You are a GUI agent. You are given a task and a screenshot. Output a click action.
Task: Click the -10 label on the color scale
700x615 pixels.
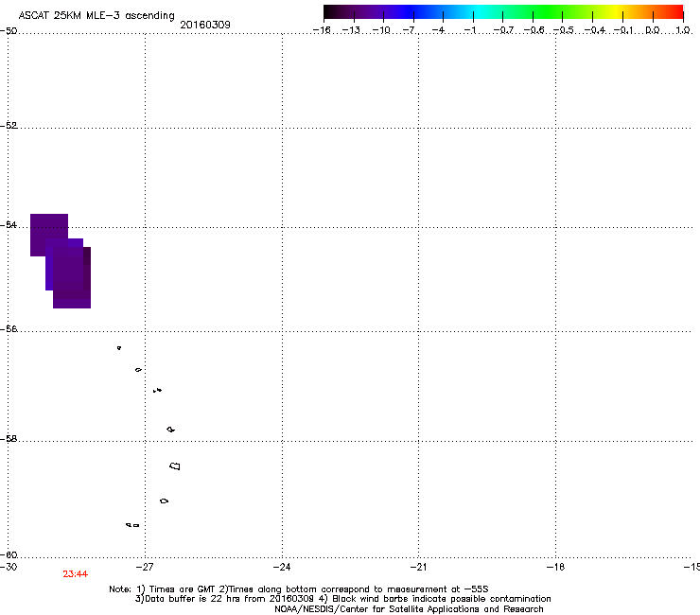[x=381, y=30]
